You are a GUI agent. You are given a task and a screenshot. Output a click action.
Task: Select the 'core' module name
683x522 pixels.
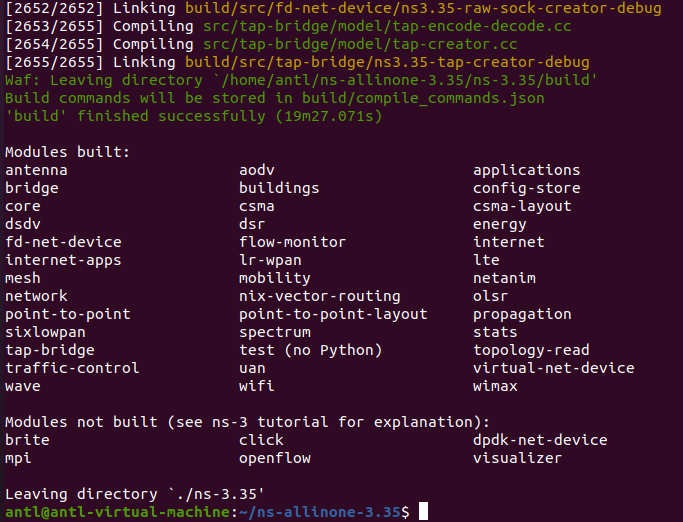pyautogui.click(x=23, y=206)
